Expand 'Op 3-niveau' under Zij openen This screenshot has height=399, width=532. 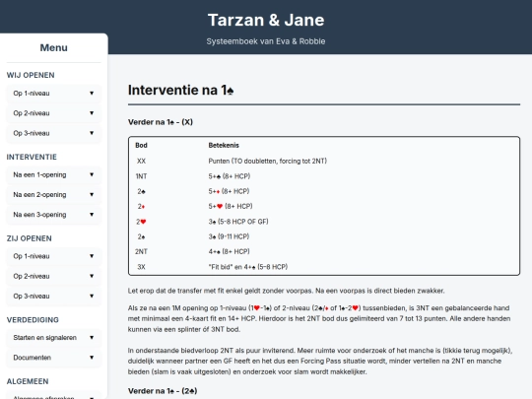tap(53, 296)
